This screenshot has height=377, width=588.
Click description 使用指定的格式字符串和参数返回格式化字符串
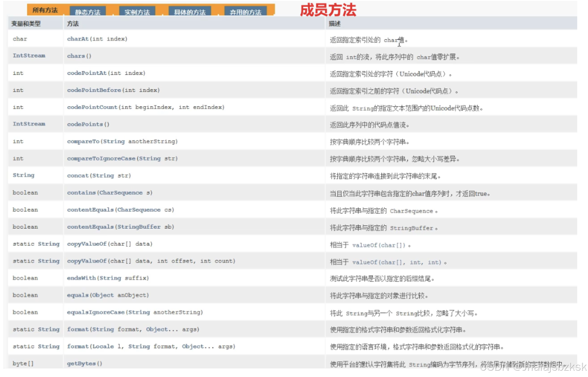(x=398, y=330)
